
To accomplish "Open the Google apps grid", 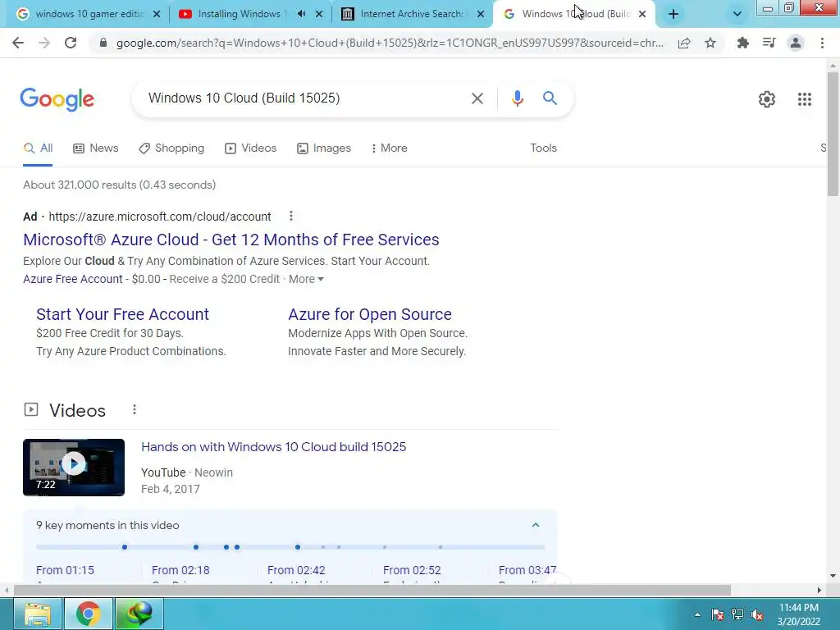I will 804,99.
